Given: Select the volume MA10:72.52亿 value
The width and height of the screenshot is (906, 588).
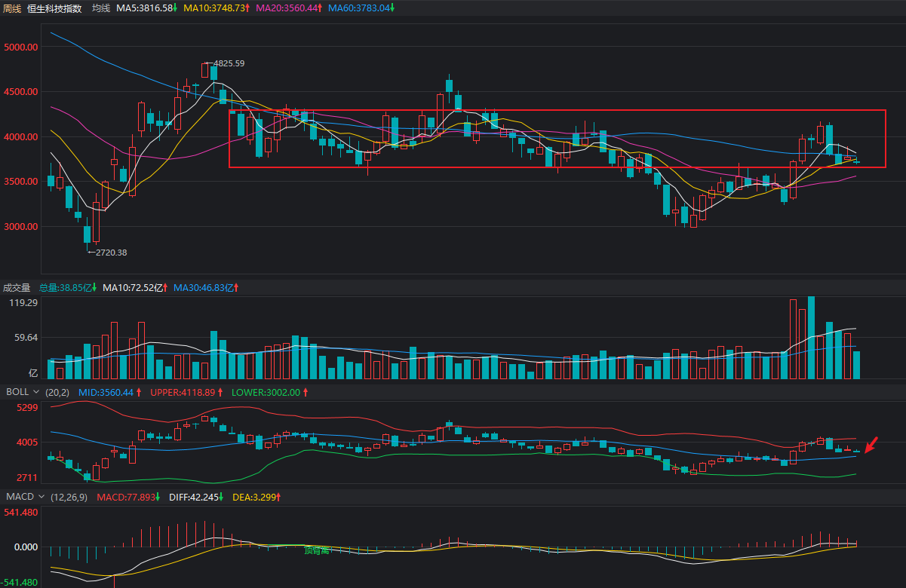Looking at the screenshot, I should click(x=136, y=288).
